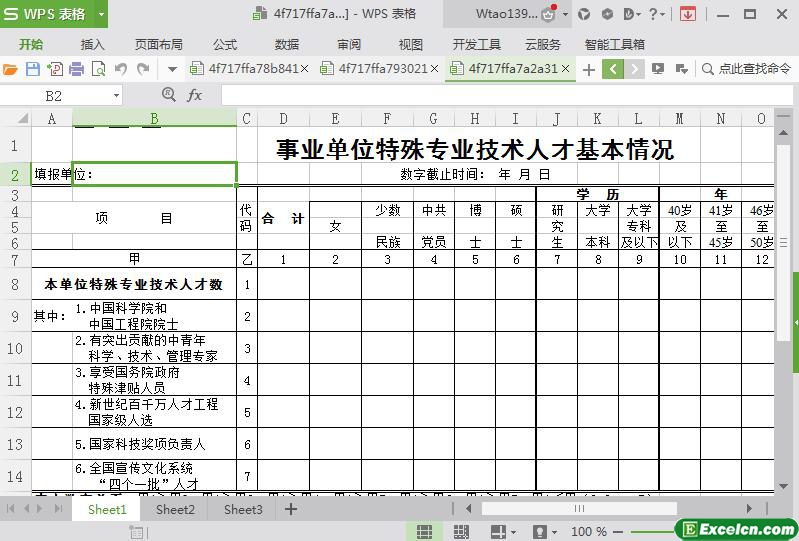Click the Open folder icon in toolbar
This screenshot has height=541, width=799.
pyautogui.click(x=11, y=69)
